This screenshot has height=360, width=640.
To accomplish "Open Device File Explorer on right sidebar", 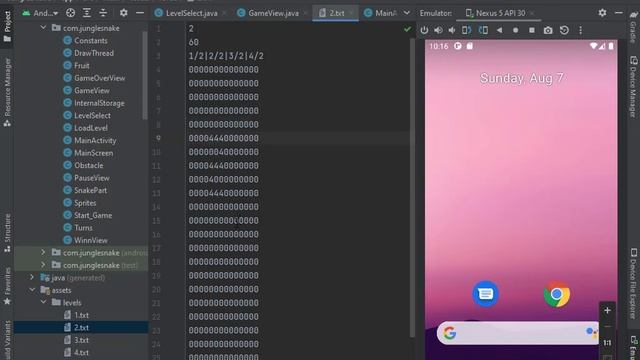I will tap(633, 283).
